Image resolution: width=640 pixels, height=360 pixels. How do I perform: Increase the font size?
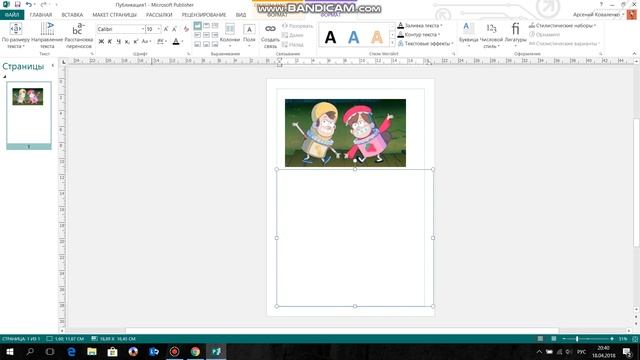[x=166, y=29]
